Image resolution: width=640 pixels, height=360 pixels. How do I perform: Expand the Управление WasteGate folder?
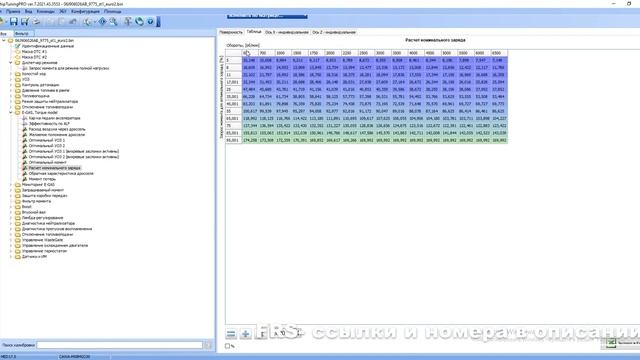click(x=11, y=240)
